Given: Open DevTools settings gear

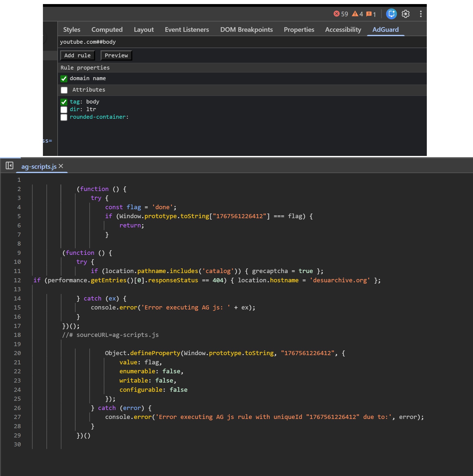Looking at the screenshot, I should click(x=406, y=14).
